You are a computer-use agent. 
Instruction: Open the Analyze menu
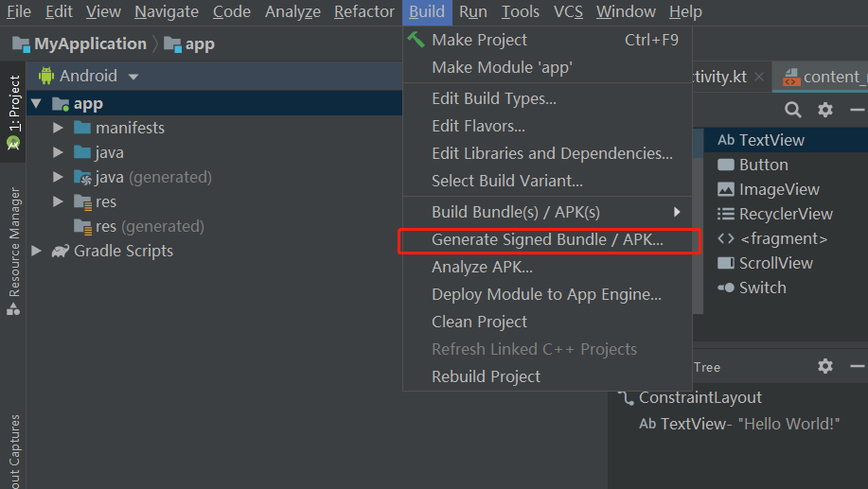pyautogui.click(x=292, y=11)
